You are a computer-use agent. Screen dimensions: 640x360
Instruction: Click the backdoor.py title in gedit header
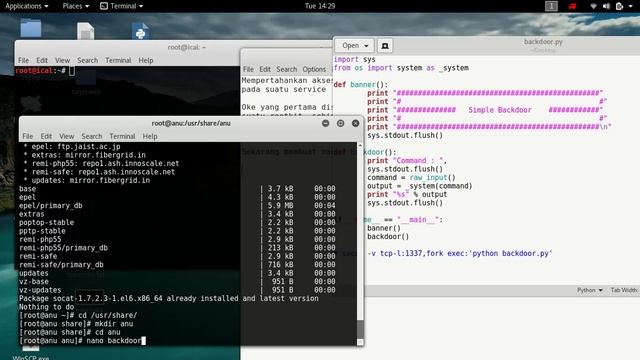pyautogui.click(x=543, y=42)
